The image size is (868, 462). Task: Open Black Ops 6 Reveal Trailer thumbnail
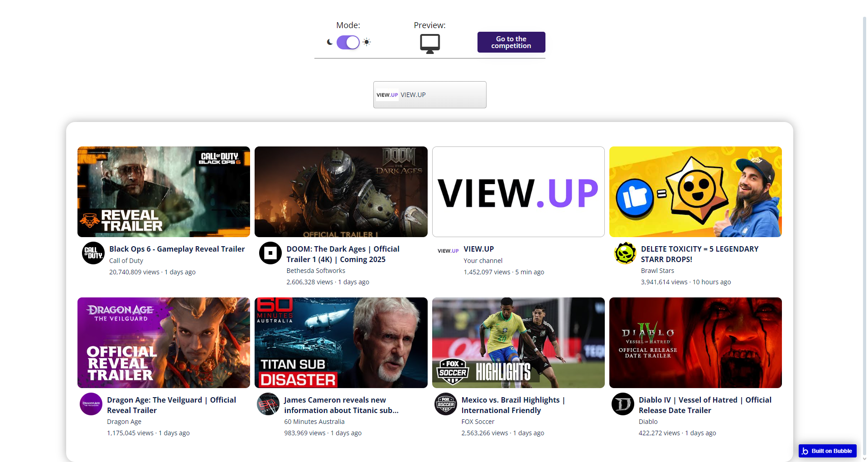point(164,192)
